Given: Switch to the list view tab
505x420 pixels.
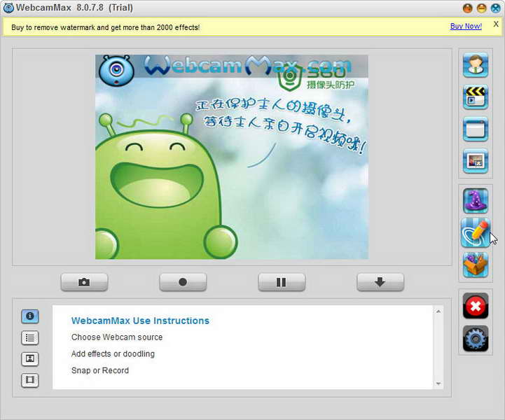Looking at the screenshot, I should point(30,338).
